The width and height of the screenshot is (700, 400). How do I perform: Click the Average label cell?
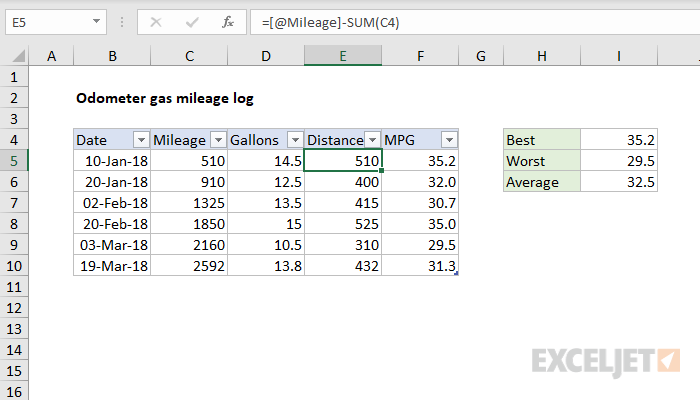[542, 182]
